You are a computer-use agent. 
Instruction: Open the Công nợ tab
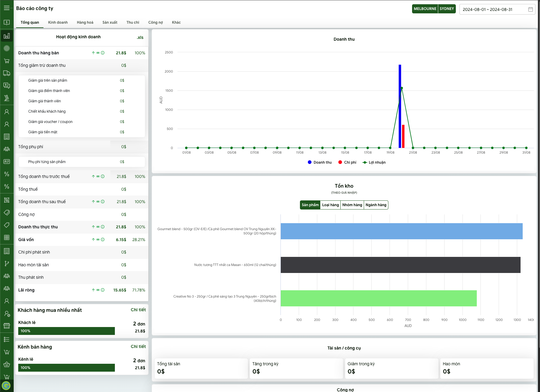coord(156,22)
